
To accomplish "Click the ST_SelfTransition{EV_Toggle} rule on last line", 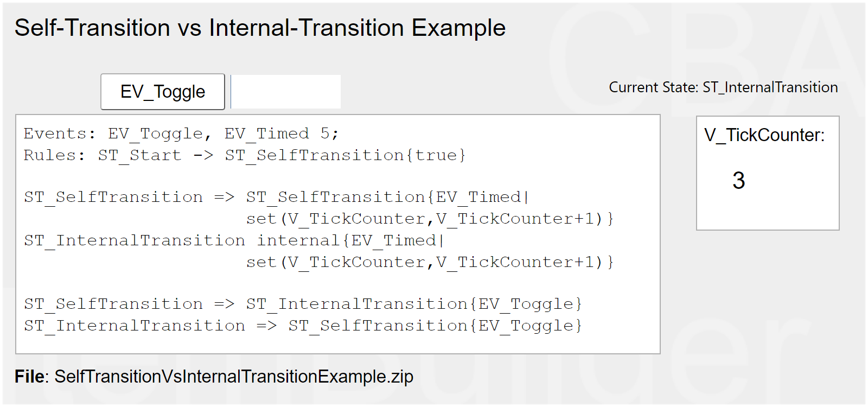I will (x=435, y=326).
